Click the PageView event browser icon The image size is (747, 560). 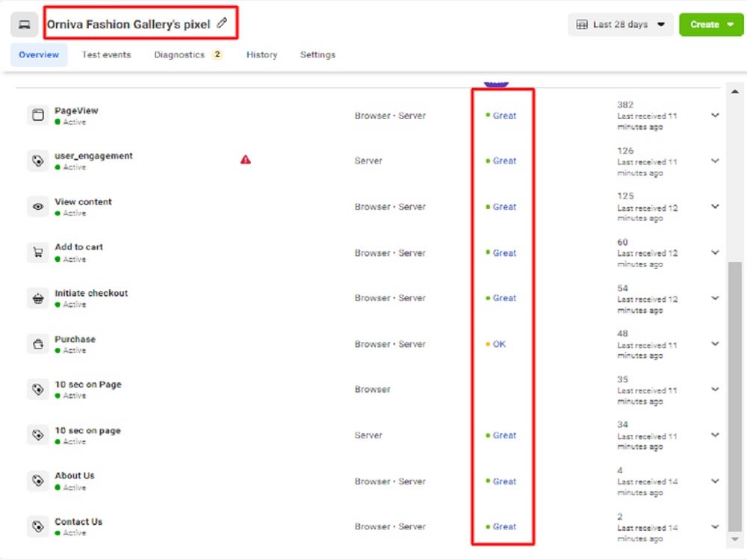pyautogui.click(x=38, y=115)
